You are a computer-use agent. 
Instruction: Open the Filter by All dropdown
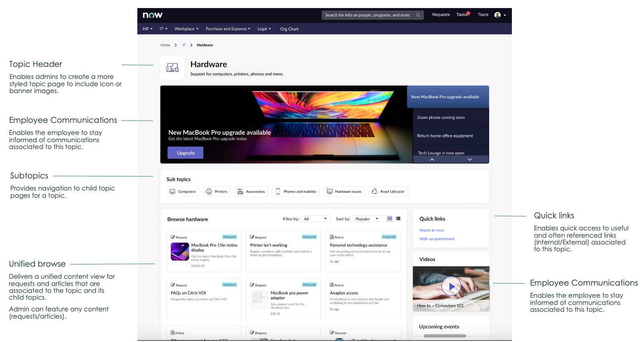(x=316, y=219)
